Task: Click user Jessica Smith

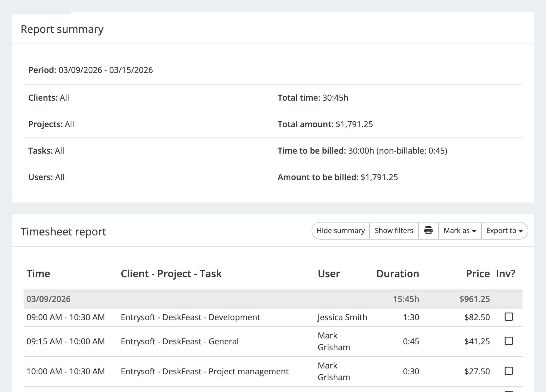Action: pyautogui.click(x=342, y=317)
